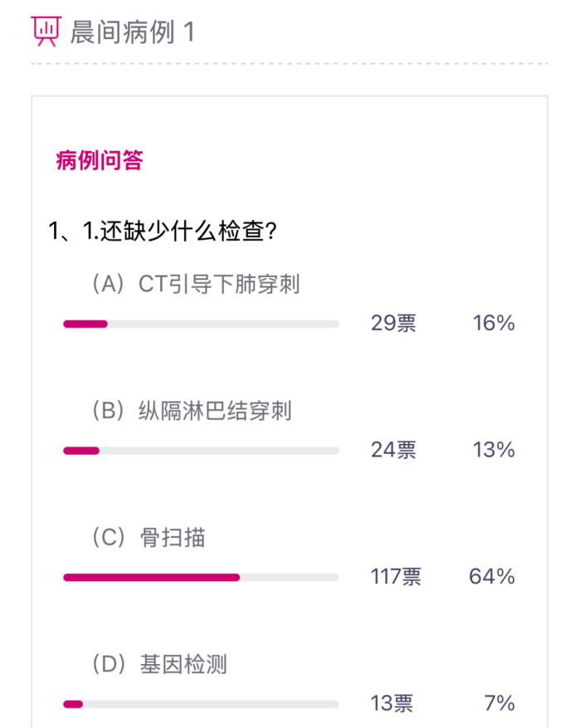
Task: Click the 13票 vote count
Action: [x=392, y=704]
